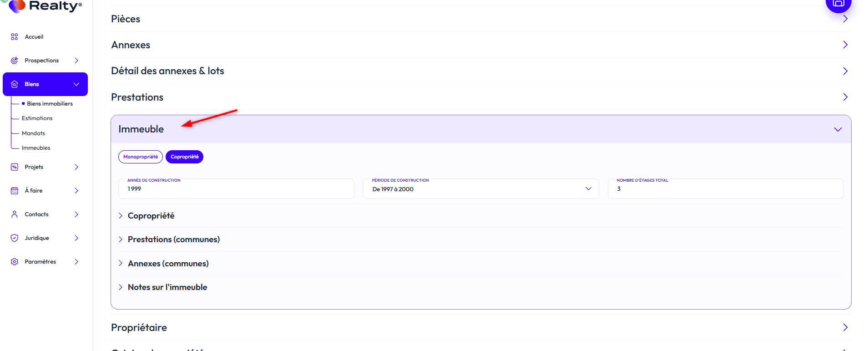Click the Année de construction field
Image resolution: width=868 pixels, height=351 pixels.
click(x=236, y=189)
